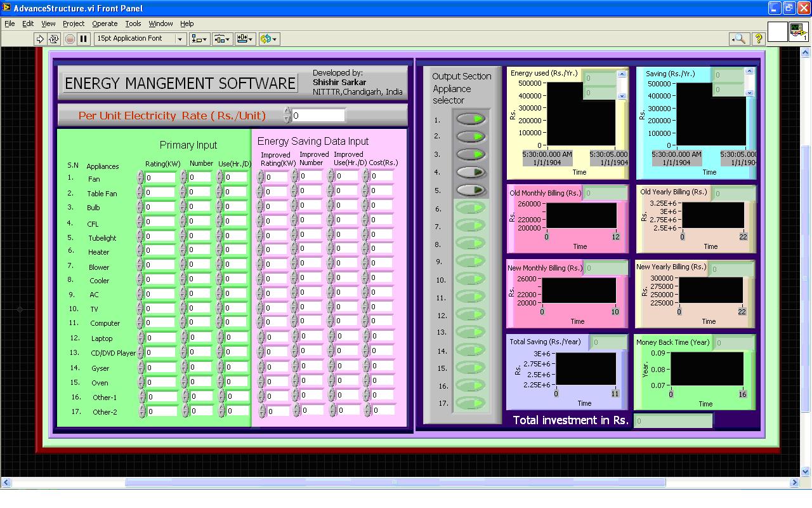The height and width of the screenshot is (508, 812).
Task: Click the horizontal scrollbar thumb
Action: [395, 483]
